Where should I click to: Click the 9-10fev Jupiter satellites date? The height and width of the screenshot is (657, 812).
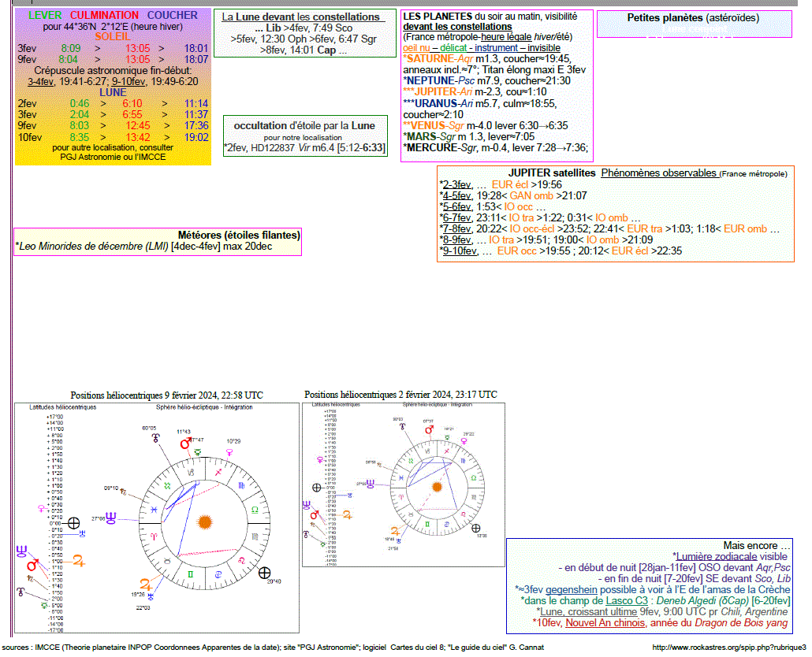point(460,251)
